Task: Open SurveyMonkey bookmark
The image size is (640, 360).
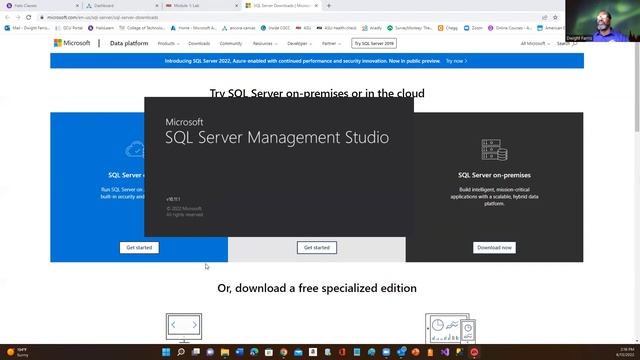Action: pyautogui.click(x=409, y=28)
